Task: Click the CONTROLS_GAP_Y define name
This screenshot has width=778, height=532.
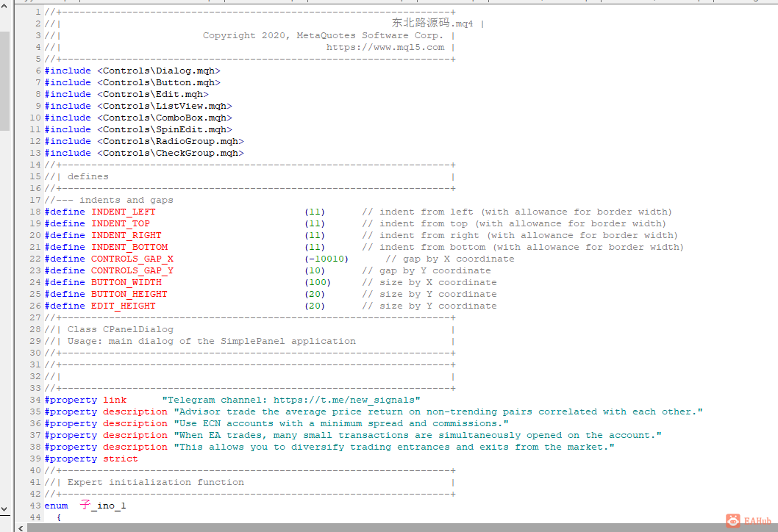Action: [x=132, y=270]
